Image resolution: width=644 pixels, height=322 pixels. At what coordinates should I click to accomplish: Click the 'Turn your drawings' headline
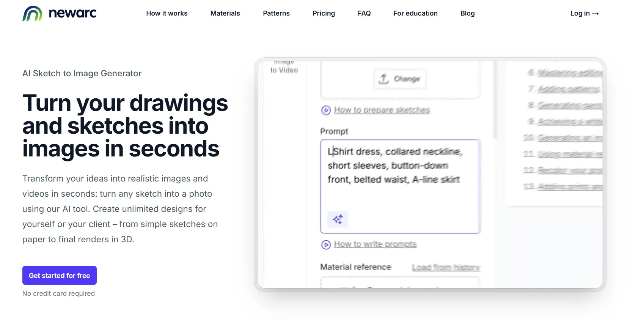(125, 103)
